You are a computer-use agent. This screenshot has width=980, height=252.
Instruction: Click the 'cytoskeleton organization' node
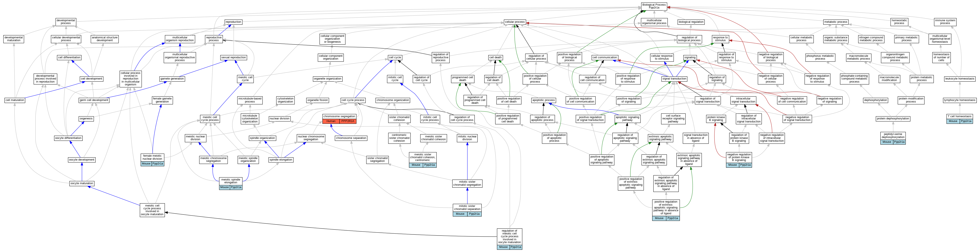(x=285, y=100)
